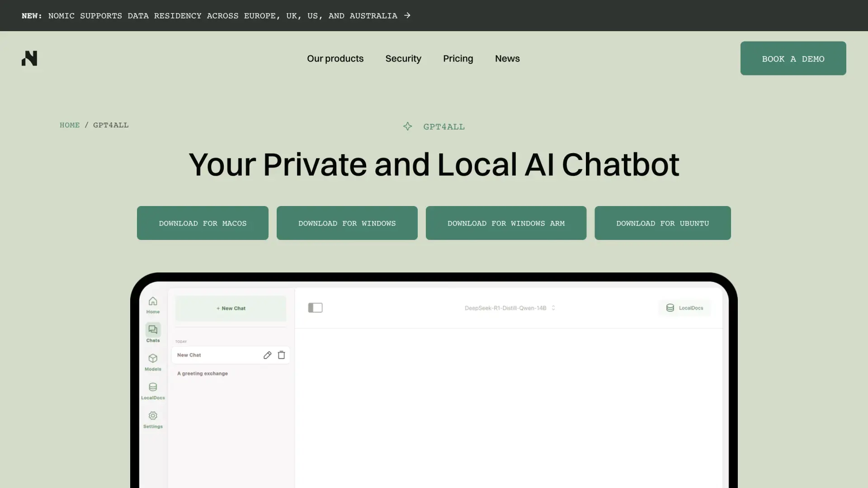Click Download for Windows button
This screenshot has width=868, height=488.
pos(347,223)
